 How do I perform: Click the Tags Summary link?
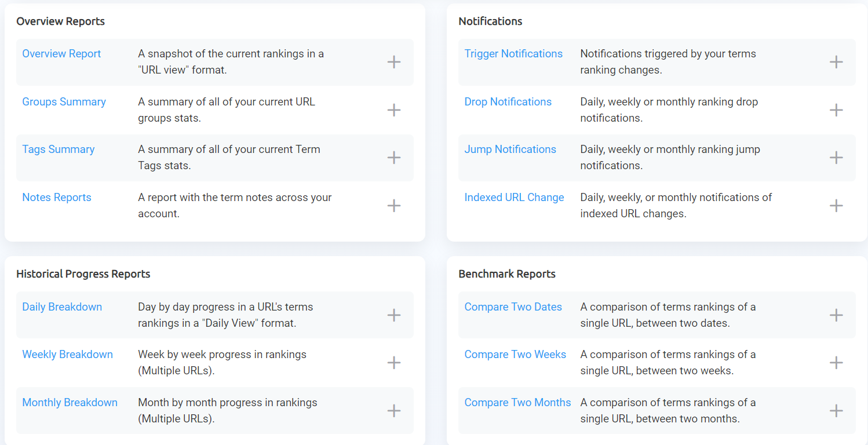click(x=58, y=149)
